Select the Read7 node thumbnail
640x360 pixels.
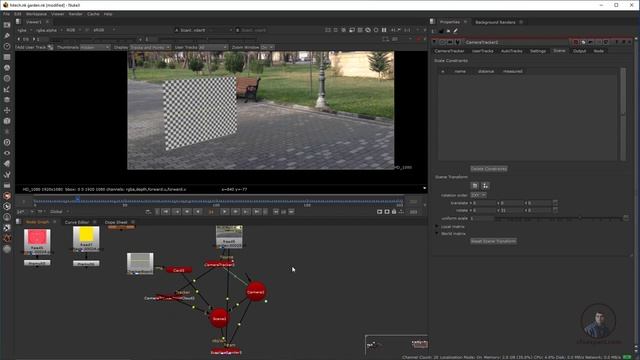tap(86, 238)
